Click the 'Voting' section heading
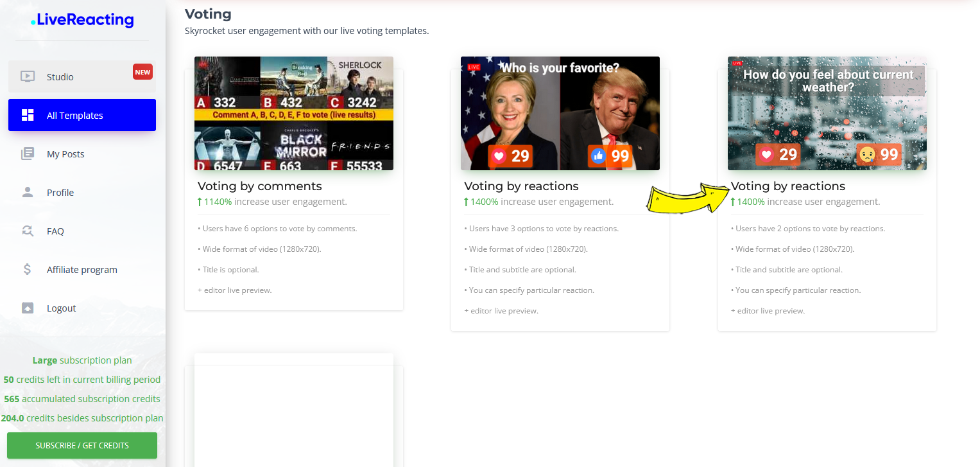Screen dimensions: 980x467 pyautogui.click(x=208, y=13)
